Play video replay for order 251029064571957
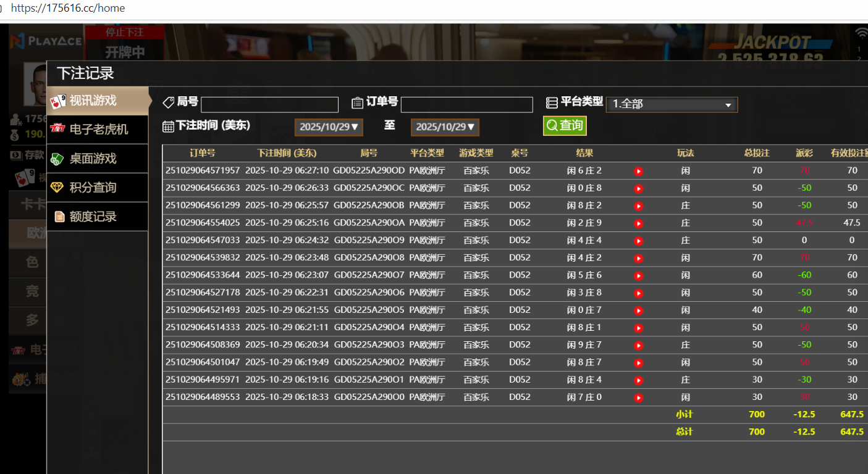 [x=638, y=171]
